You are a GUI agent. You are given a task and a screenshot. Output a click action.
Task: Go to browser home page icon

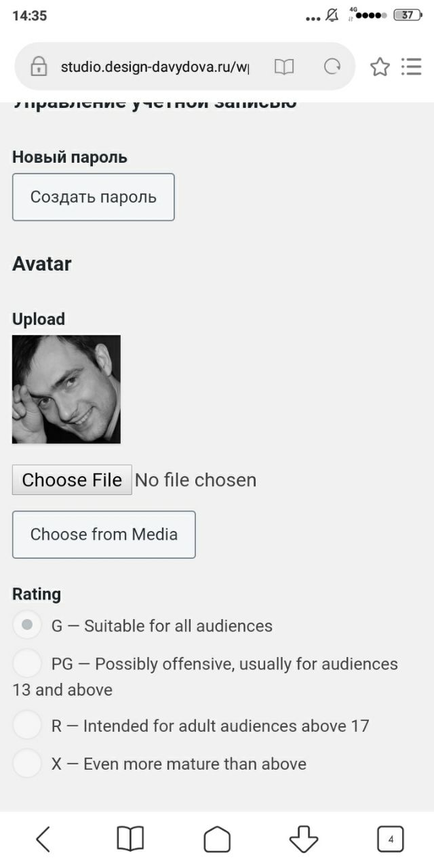coord(217,840)
